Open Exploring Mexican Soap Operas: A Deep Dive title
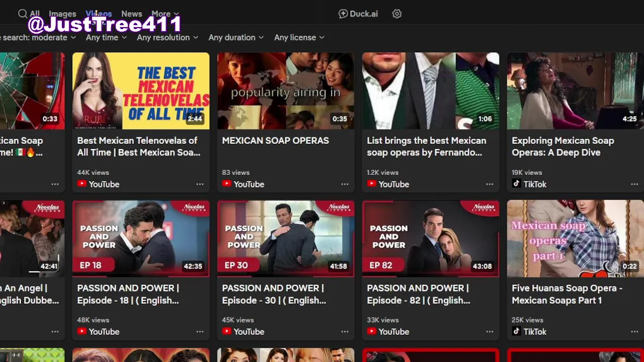Screen dimensions: 644x362 [x=563, y=146]
